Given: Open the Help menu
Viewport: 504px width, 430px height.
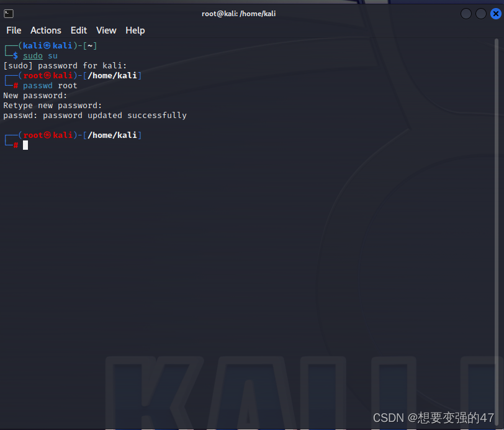Looking at the screenshot, I should click(x=135, y=30).
